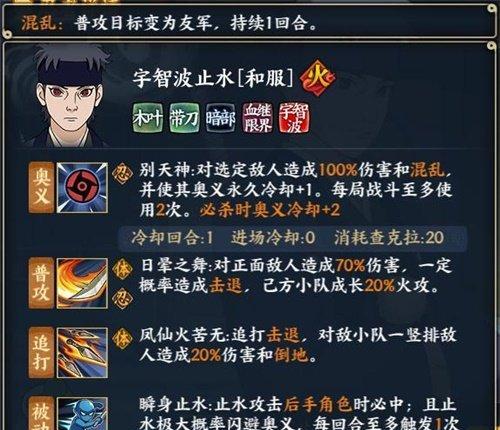
Task: Click the red 火 fire element badge
Action: point(317,78)
